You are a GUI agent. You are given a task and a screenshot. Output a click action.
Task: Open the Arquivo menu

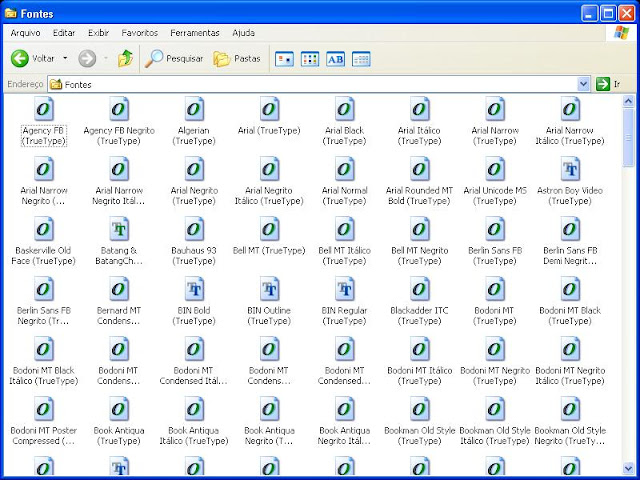(x=25, y=33)
